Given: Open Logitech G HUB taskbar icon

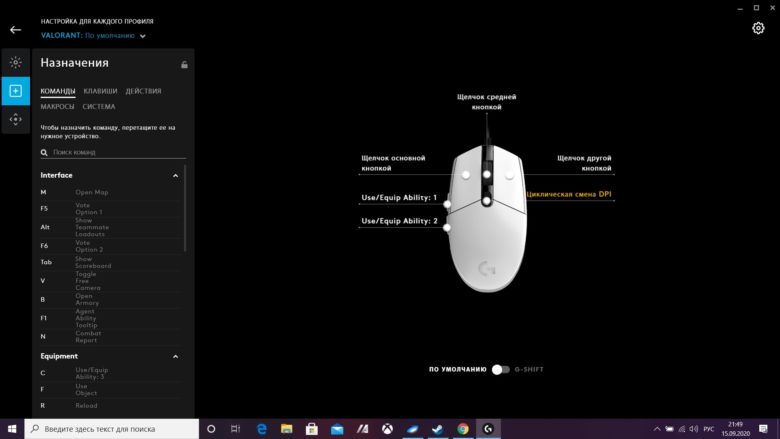Looking at the screenshot, I should pyautogui.click(x=488, y=429).
